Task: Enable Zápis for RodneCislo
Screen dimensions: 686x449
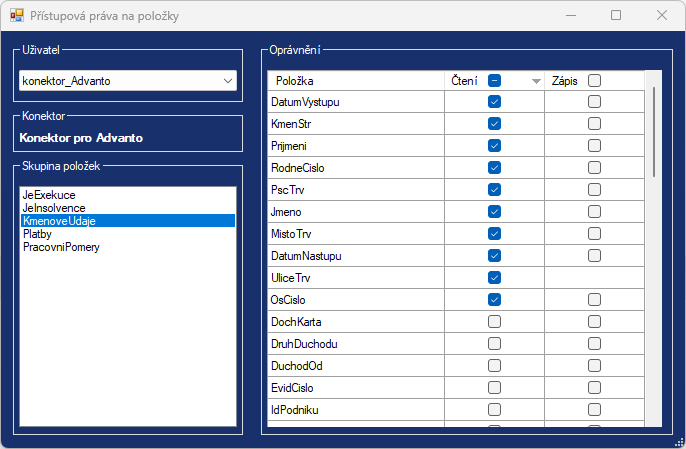Action: pyautogui.click(x=594, y=168)
